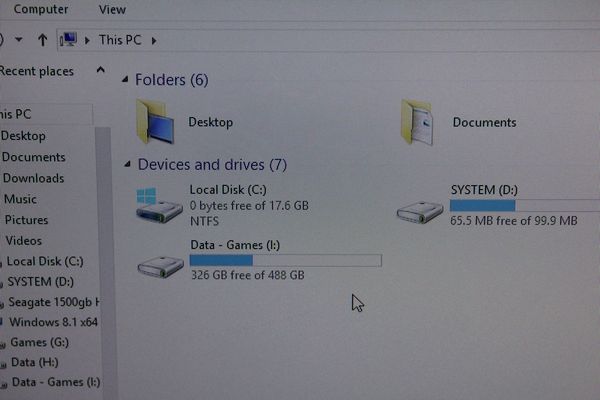Click '65.5 MB free of 99.9 MB' text
The width and height of the screenshot is (600, 400).
514,221
